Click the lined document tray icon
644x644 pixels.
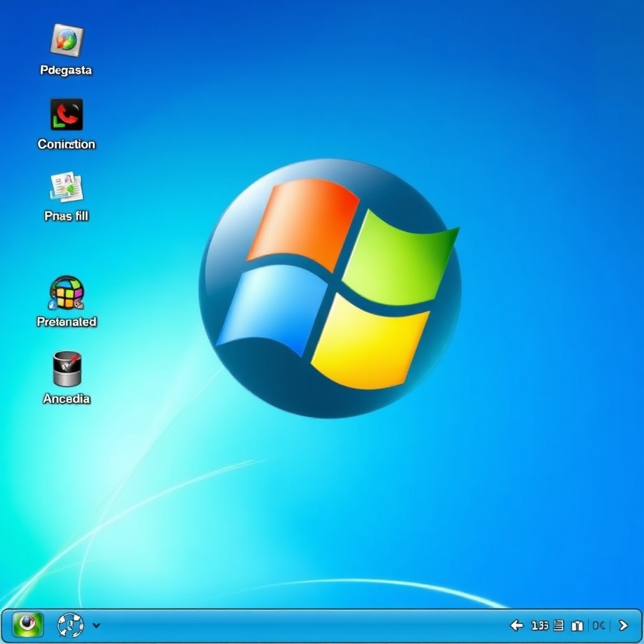point(558,626)
